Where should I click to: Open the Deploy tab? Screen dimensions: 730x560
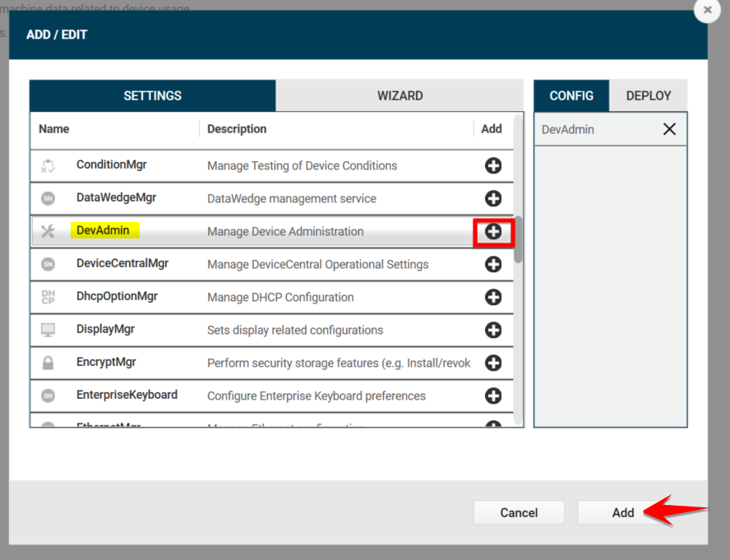[x=649, y=95]
